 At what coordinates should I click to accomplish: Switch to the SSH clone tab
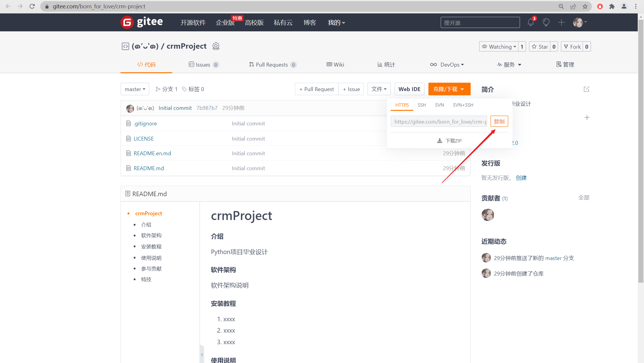(422, 105)
